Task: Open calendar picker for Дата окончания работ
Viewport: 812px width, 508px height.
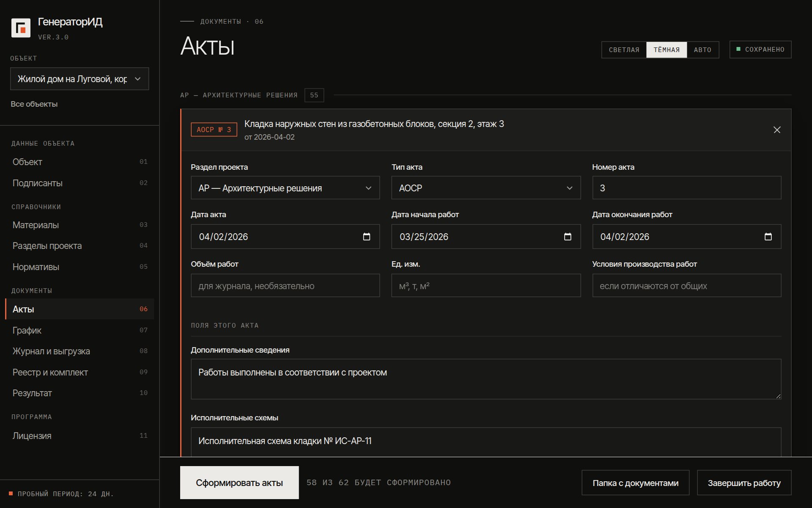Action: [768, 237]
